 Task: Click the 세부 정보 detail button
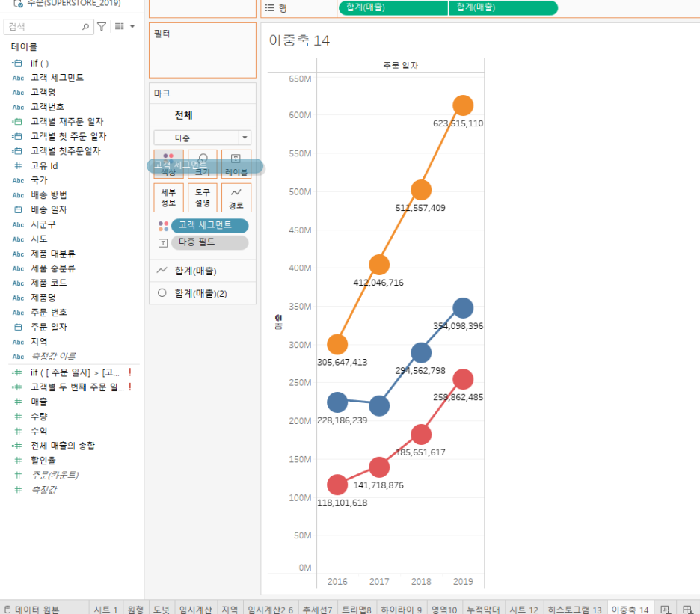(x=168, y=197)
